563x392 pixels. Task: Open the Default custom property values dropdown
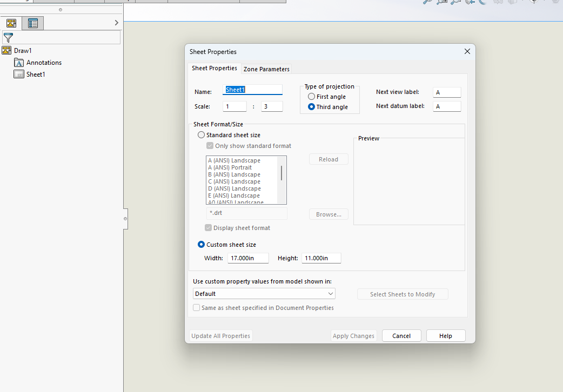coord(264,294)
